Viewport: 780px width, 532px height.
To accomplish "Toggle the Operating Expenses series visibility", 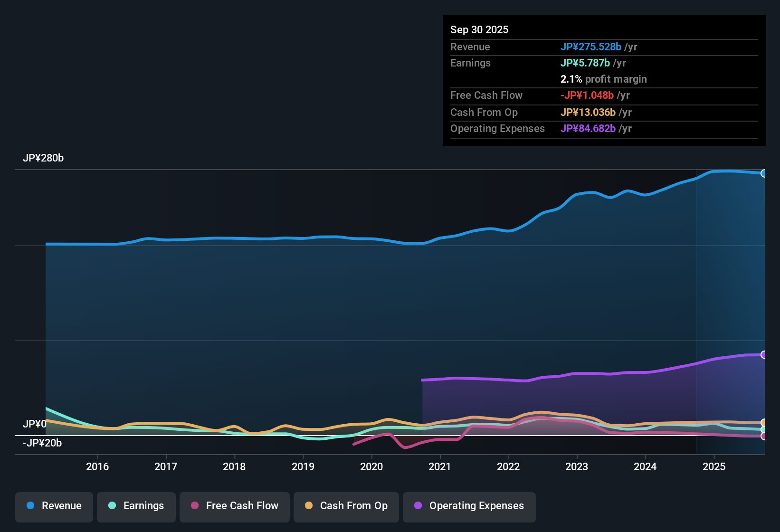I will click(469, 506).
